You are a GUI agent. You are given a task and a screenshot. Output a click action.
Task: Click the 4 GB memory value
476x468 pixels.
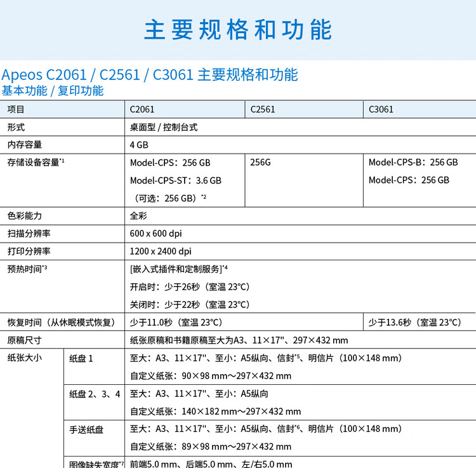[139, 145]
